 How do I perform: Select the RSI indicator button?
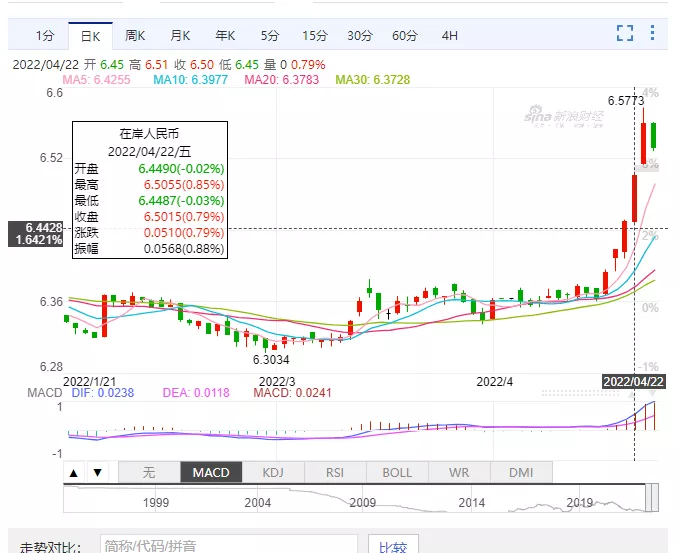(x=335, y=472)
